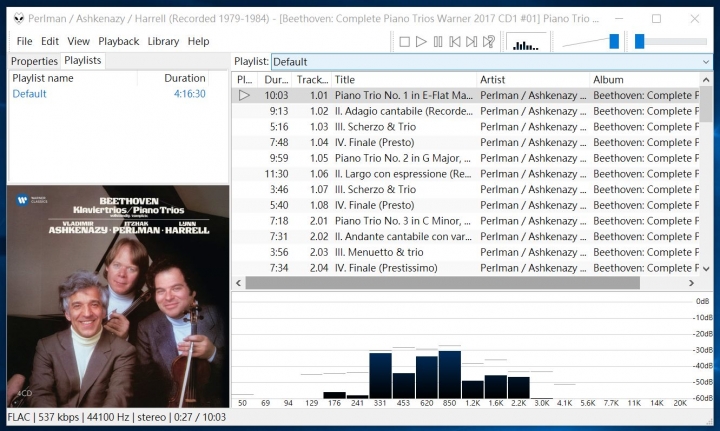Select track II. Adagio cantabile
The width and height of the screenshot is (720, 431).
click(466, 111)
